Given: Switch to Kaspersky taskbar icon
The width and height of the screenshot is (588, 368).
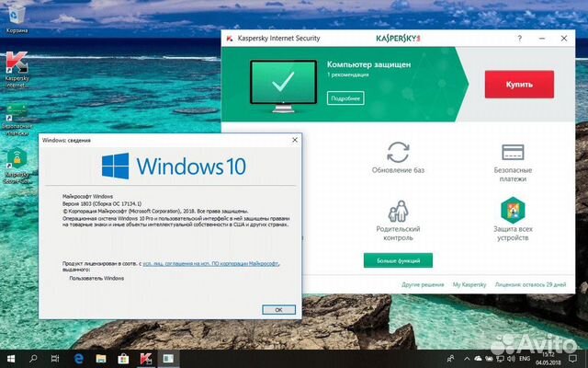Looking at the screenshot, I should 145,359.
